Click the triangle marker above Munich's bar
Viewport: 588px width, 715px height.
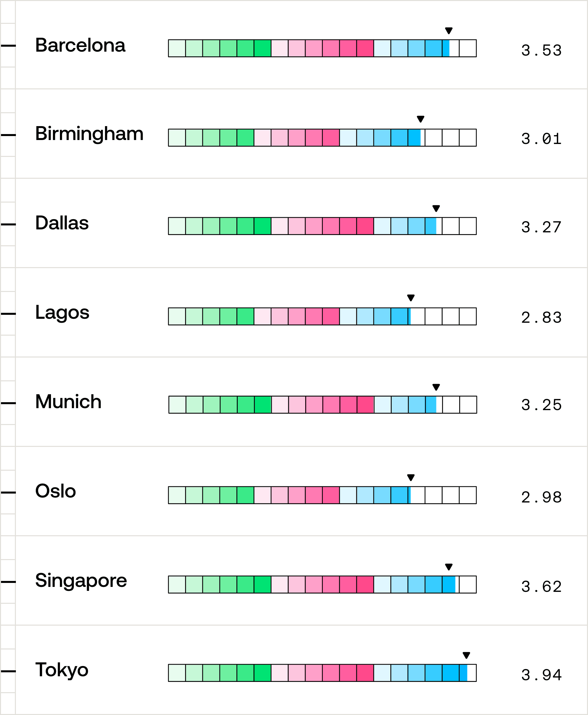tap(436, 387)
